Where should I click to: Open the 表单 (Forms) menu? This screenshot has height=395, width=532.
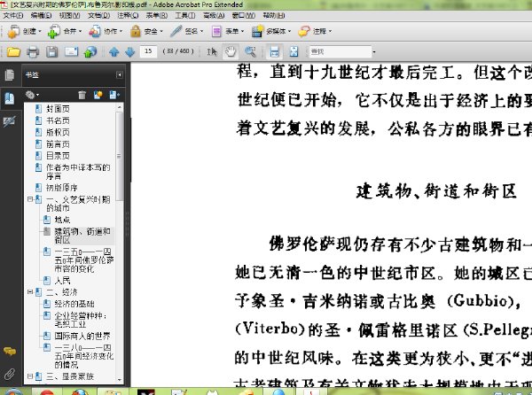[157, 15]
